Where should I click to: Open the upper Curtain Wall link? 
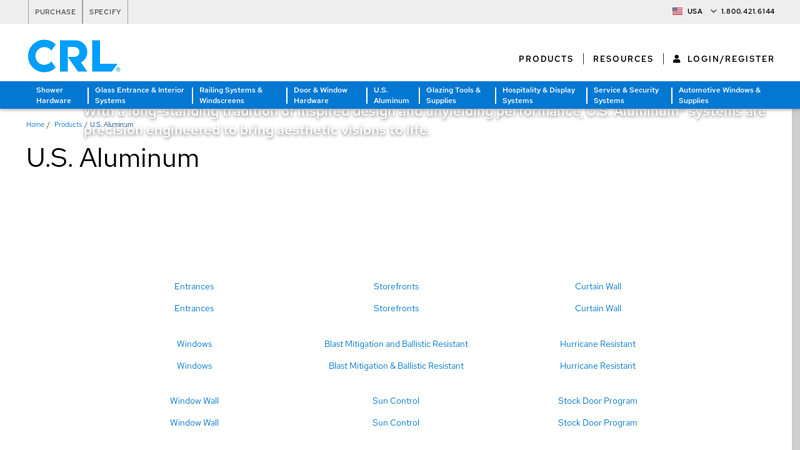pyautogui.click(x=598, y=287)
